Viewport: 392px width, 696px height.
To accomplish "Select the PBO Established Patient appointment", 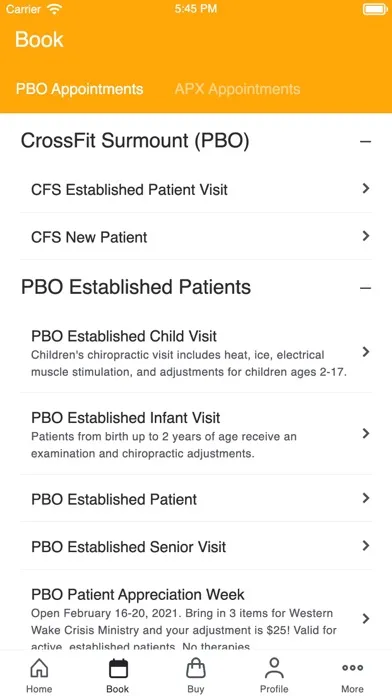I will pos(196,498).
